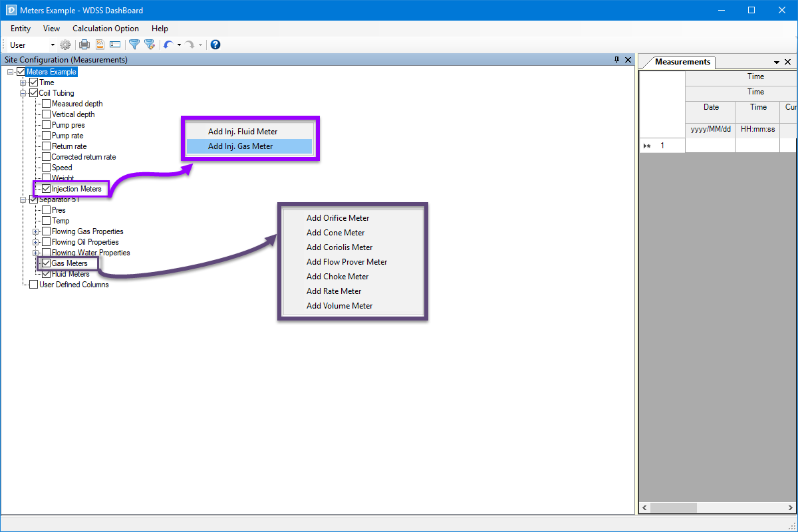
Task: Open the Measurements panel dropdown arrow
Action: pos(777,62)
